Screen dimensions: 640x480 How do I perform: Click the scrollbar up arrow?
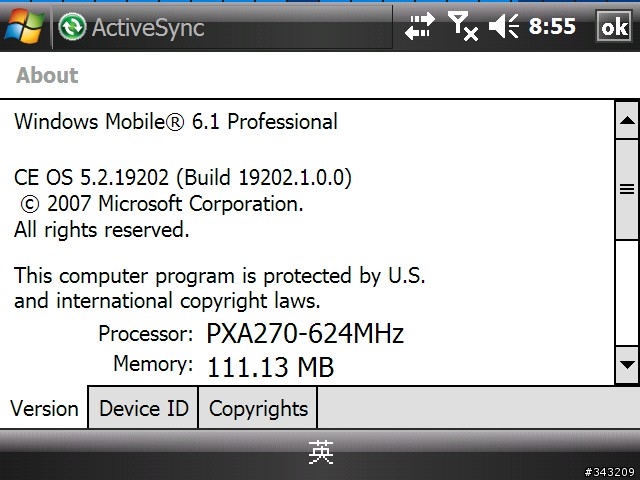pyautogui.click(x=627, y=120)
